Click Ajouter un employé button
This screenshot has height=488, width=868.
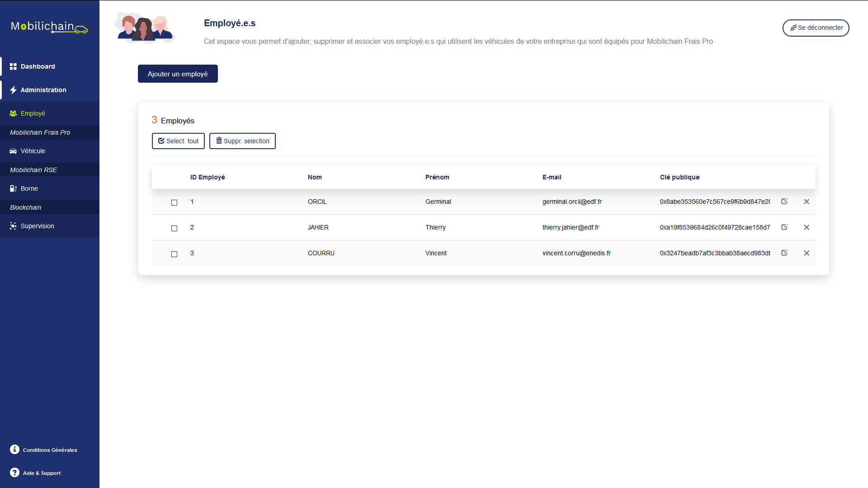pos(178,73)
